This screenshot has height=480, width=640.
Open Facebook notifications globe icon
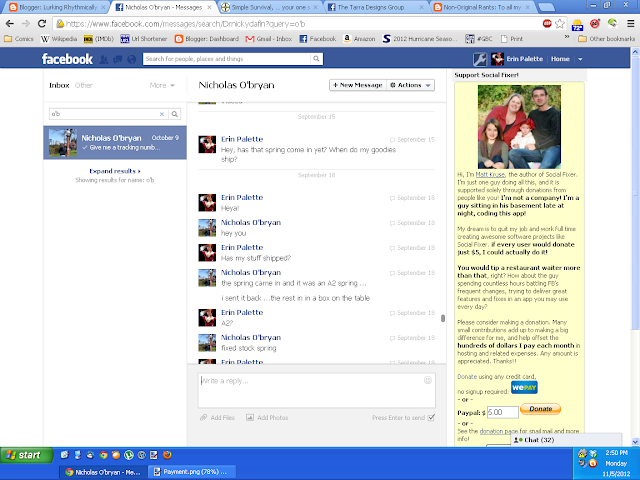pyautogui.click(x=131, y=60)
